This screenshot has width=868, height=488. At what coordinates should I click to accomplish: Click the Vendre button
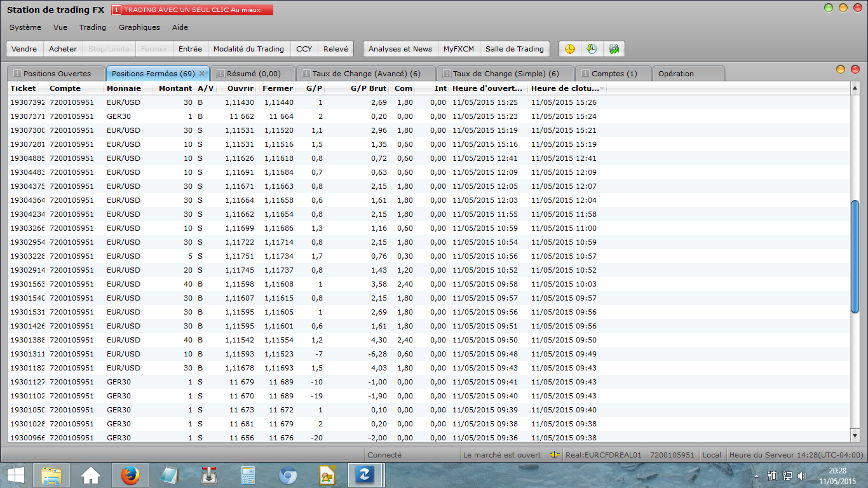coord(24,49)
